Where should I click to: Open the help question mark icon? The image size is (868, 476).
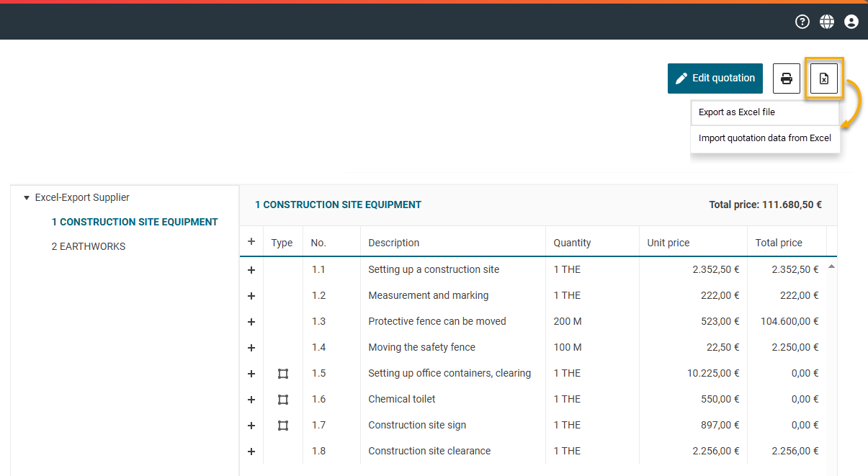[x=802, y=22]
